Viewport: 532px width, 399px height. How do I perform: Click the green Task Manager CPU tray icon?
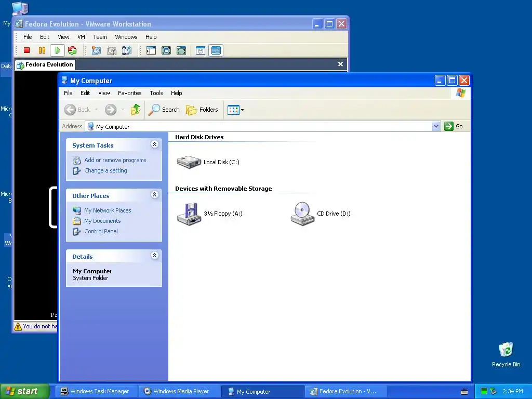click(484, 391)
